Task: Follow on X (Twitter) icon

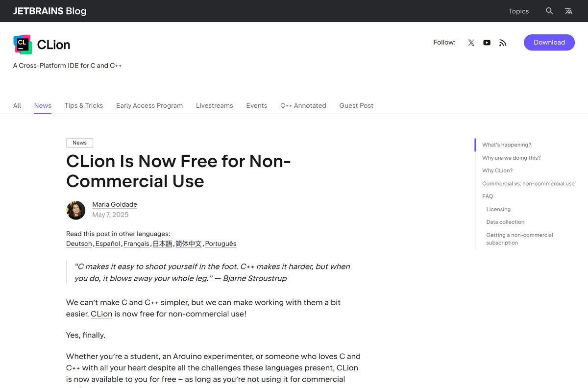Action: tap(471, 43)
